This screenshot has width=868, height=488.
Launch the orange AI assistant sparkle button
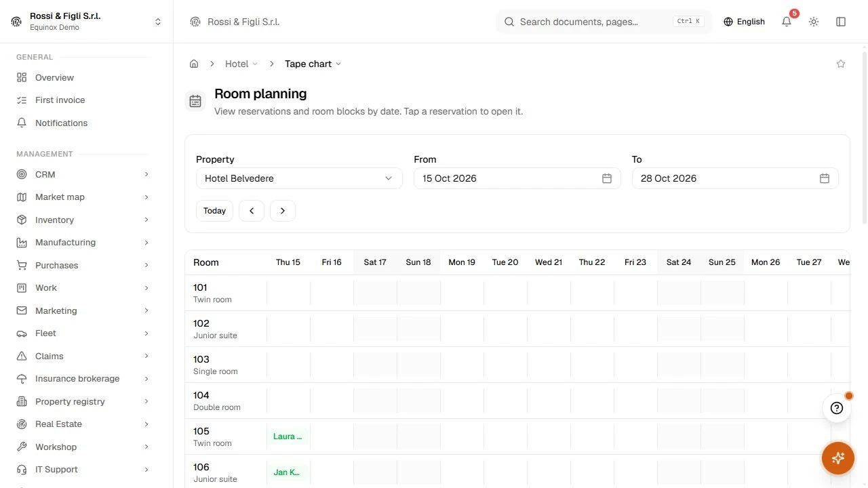pyautogui.click(x=838, y=458)
